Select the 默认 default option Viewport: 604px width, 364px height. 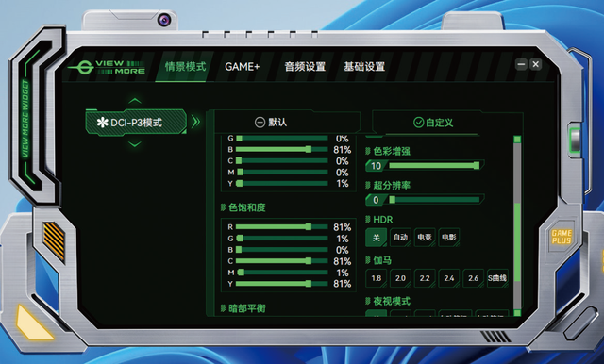point(271,123)
